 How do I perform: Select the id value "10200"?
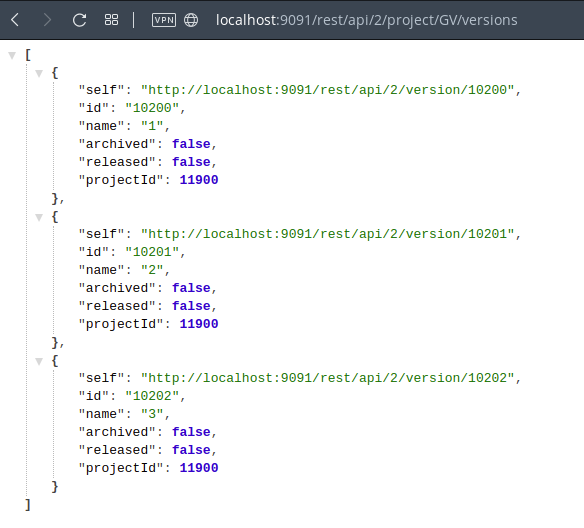152,108
